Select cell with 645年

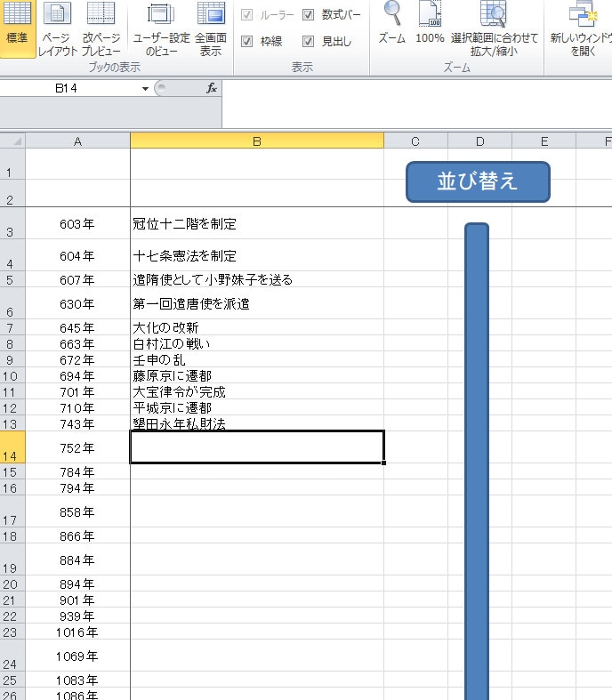click(x=77, y=327)
